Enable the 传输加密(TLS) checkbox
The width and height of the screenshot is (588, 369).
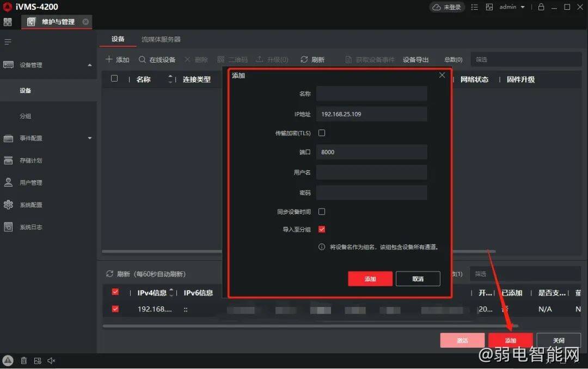point(322,133)
